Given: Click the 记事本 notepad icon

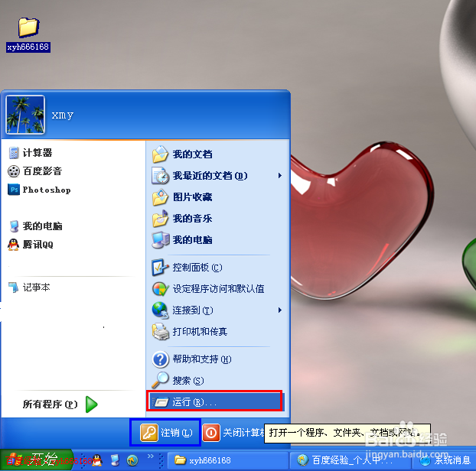Looking at the screenshot, I should 14,287.
